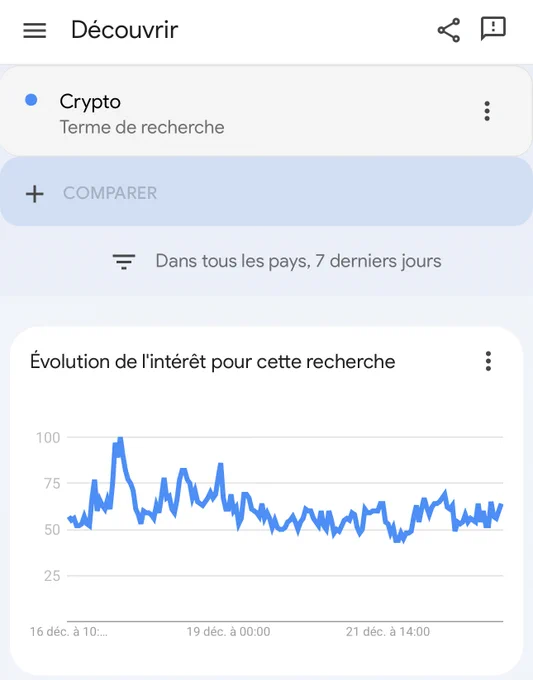Open the send feedback icon

tap(493, 29)
